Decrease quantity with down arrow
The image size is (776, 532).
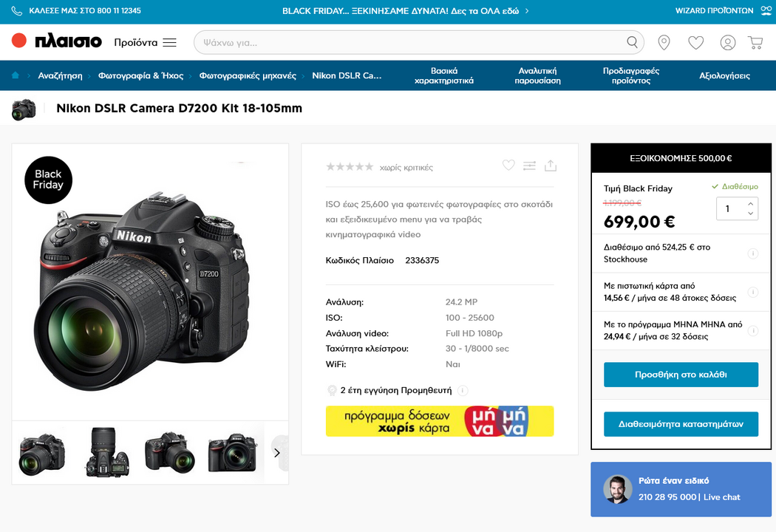pyautogui.click(x=750, y=214)
